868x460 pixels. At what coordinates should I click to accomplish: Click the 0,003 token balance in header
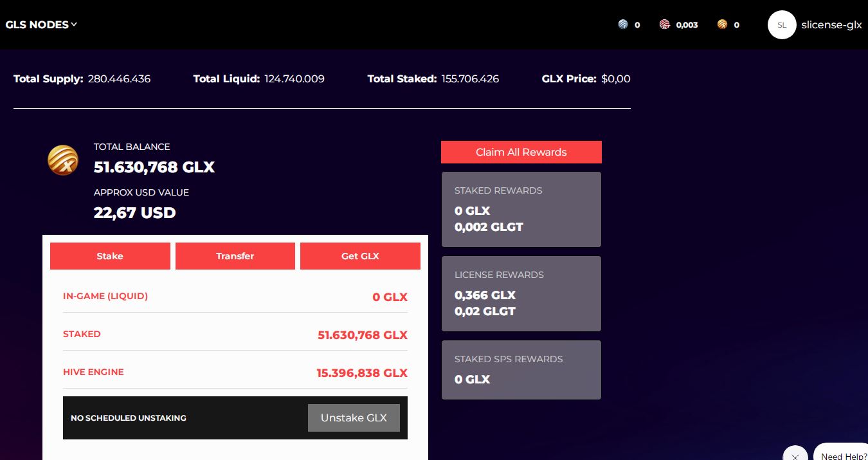tap(687, 25)
